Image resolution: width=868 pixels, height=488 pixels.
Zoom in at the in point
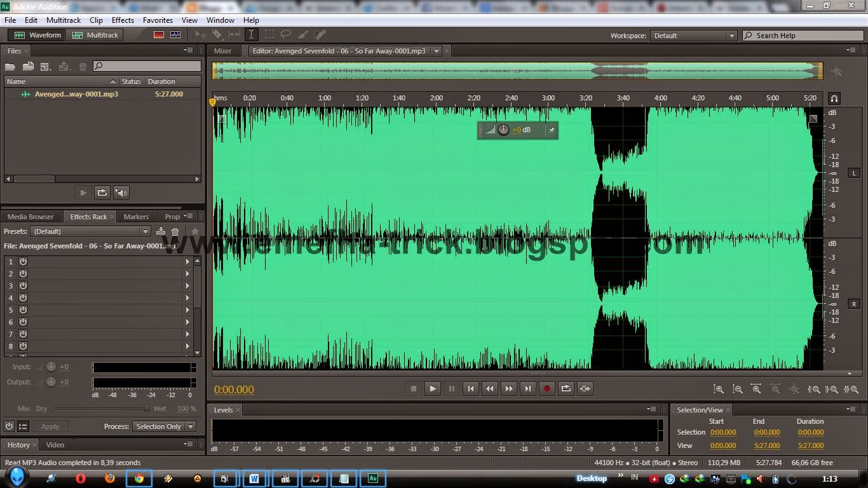pos(814,389)
